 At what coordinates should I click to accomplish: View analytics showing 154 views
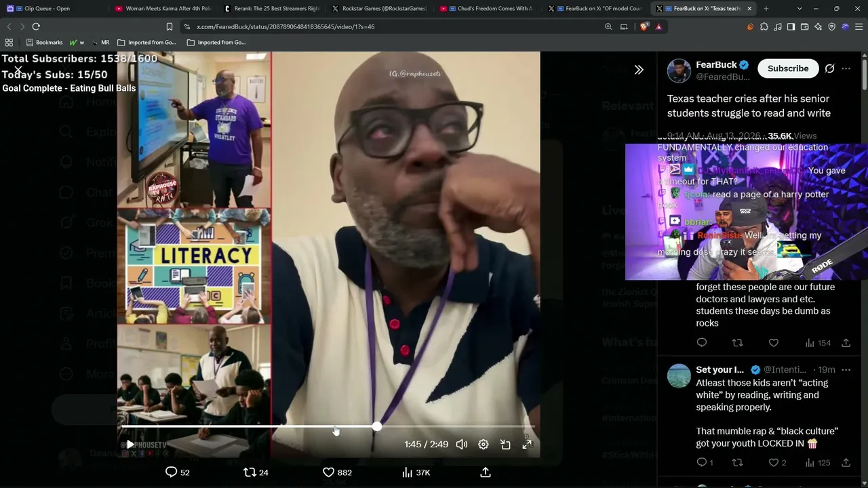tap(817, 343)
